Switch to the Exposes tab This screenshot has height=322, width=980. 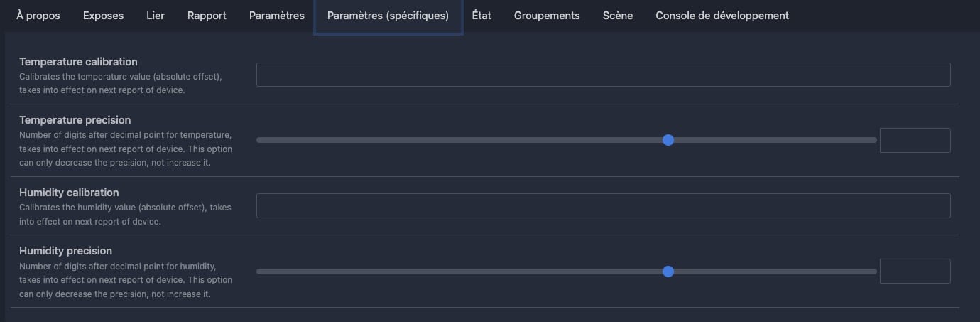pyautogui.click(x=103, y=16)
